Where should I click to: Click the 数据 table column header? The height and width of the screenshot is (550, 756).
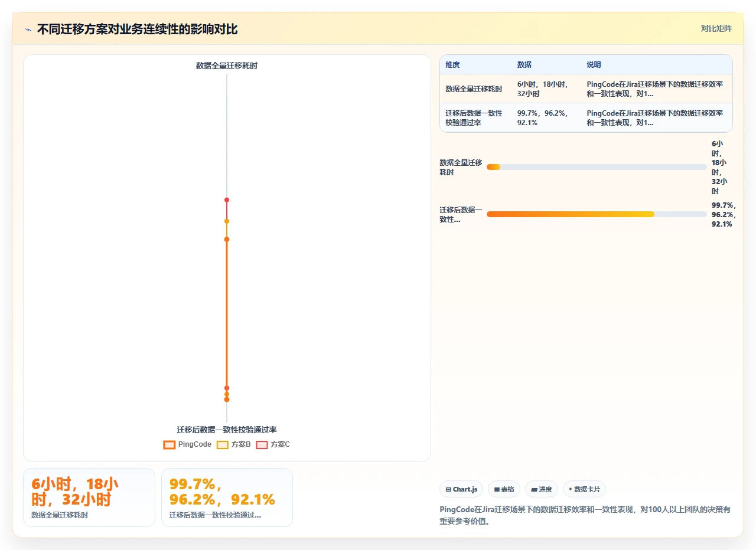point(524,65)
